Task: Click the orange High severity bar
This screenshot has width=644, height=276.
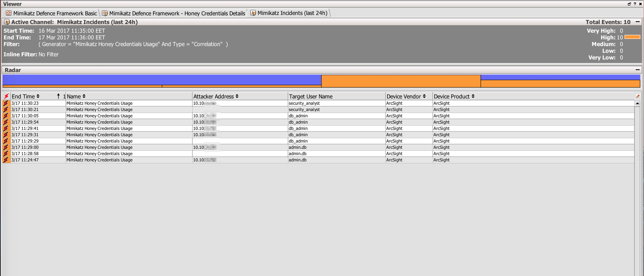Action: (632, 37)
